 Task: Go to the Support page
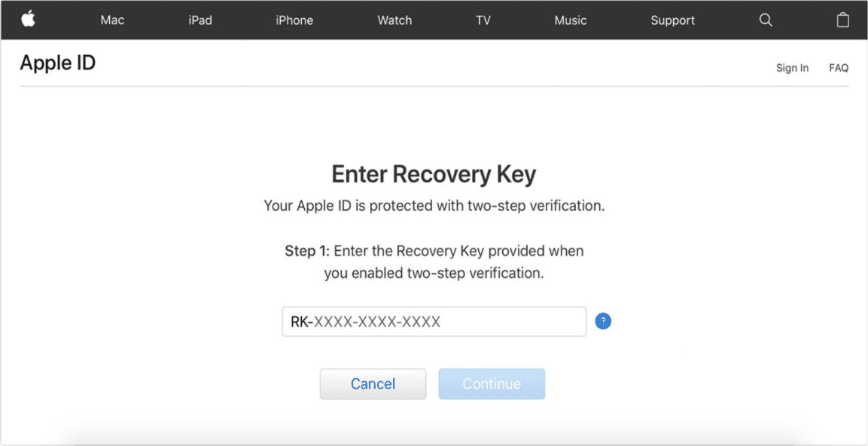pos(672,20)
